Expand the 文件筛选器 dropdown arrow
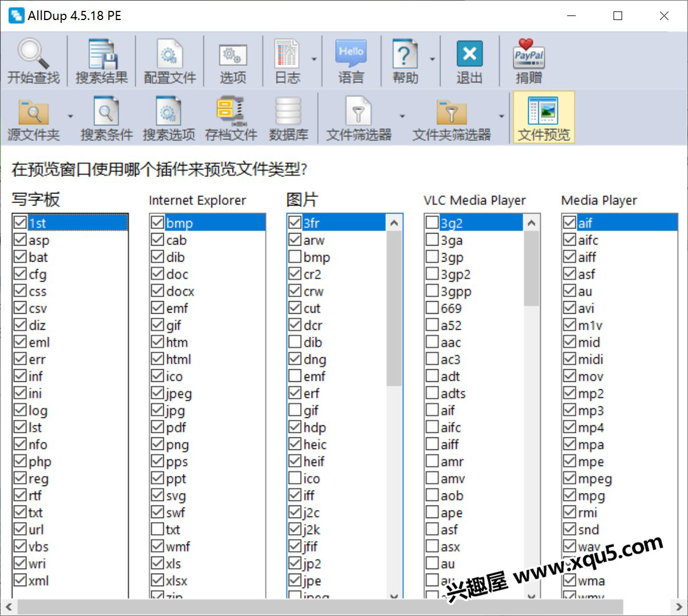688x616 pixels. 402,116
